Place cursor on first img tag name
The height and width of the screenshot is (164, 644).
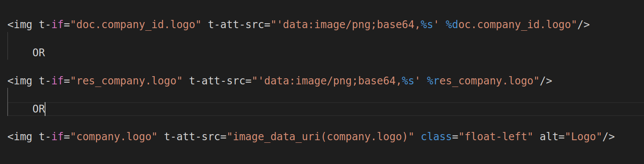click(x=23, y=25)
